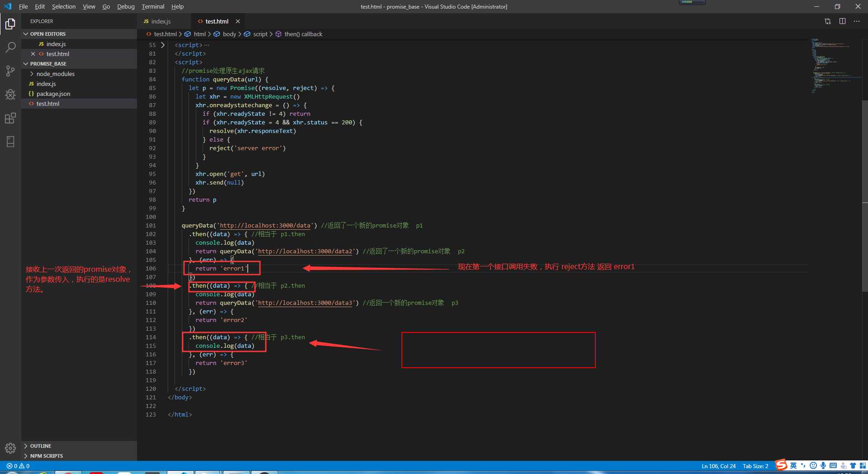Click test.html in the breadcrumb
The width and height of the screenshot is (868, 474).
[161, 34]
